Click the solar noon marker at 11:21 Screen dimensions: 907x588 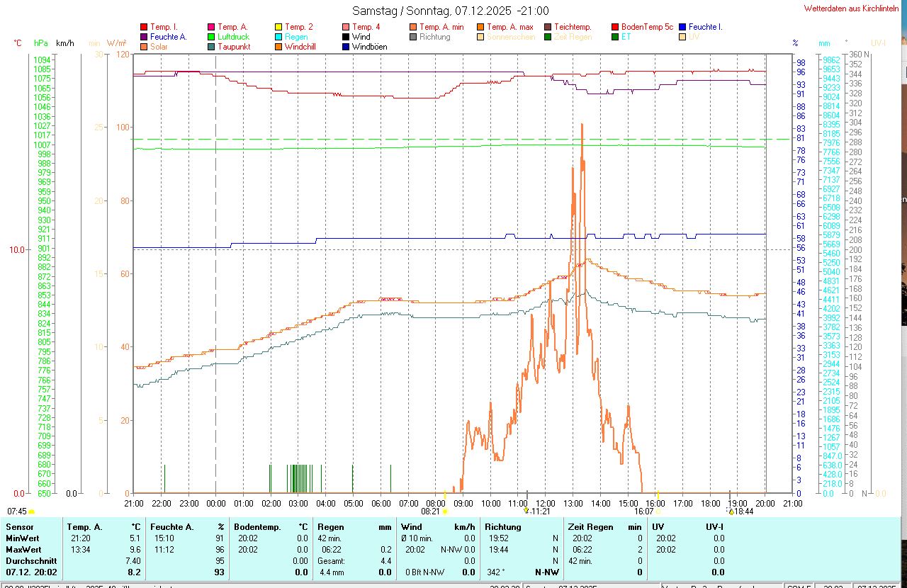point(526,510)
